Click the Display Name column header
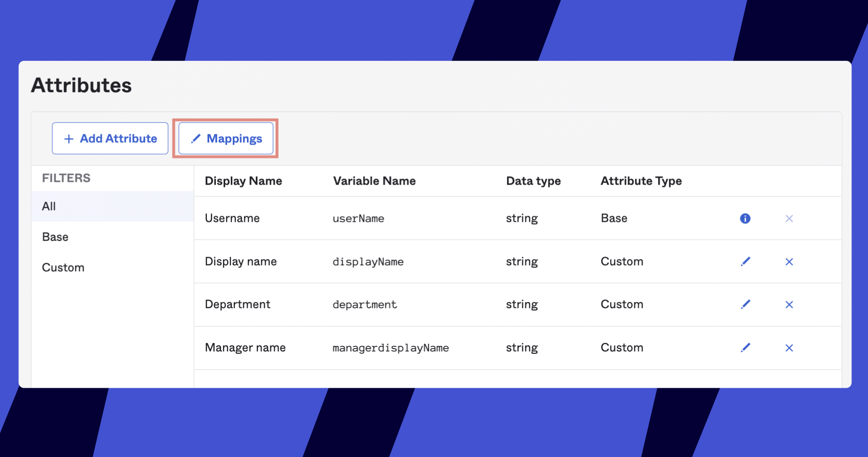Viewport: 868px width, 457px height. tap(243, 181)
